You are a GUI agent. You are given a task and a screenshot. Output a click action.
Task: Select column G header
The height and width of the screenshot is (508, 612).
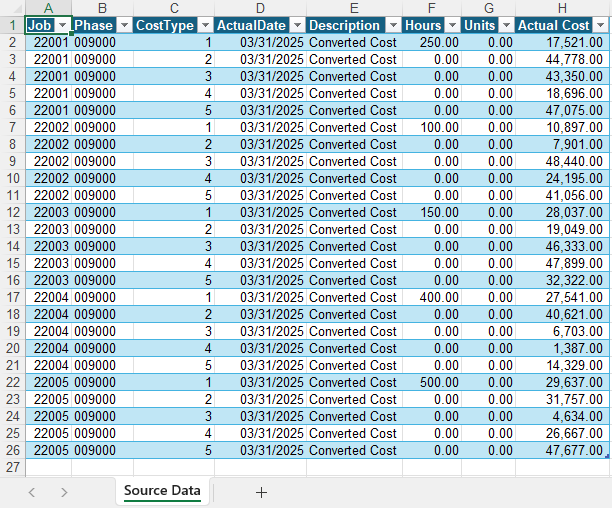489,8
